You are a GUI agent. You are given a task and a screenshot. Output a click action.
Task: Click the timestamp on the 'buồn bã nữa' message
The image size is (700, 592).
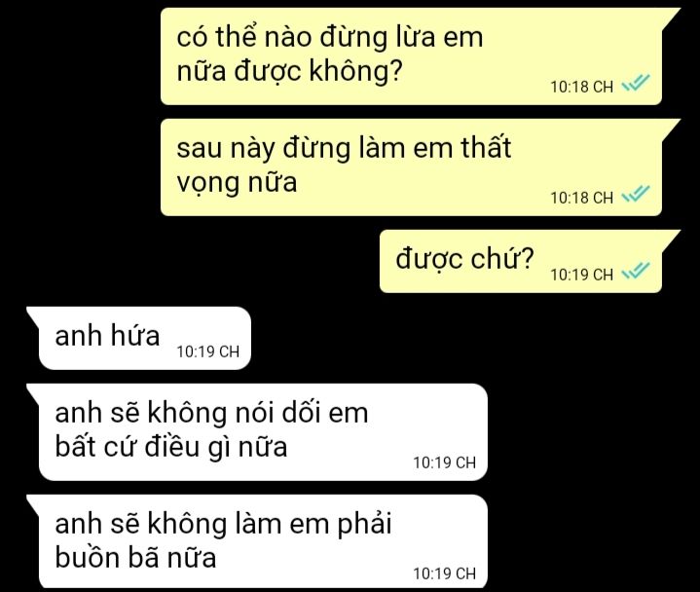click(x=445, y=573)
